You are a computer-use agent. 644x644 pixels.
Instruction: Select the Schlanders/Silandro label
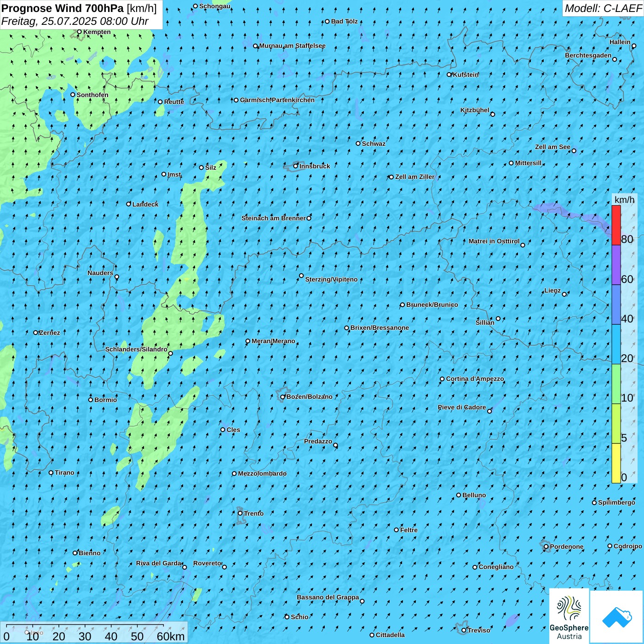136,349
